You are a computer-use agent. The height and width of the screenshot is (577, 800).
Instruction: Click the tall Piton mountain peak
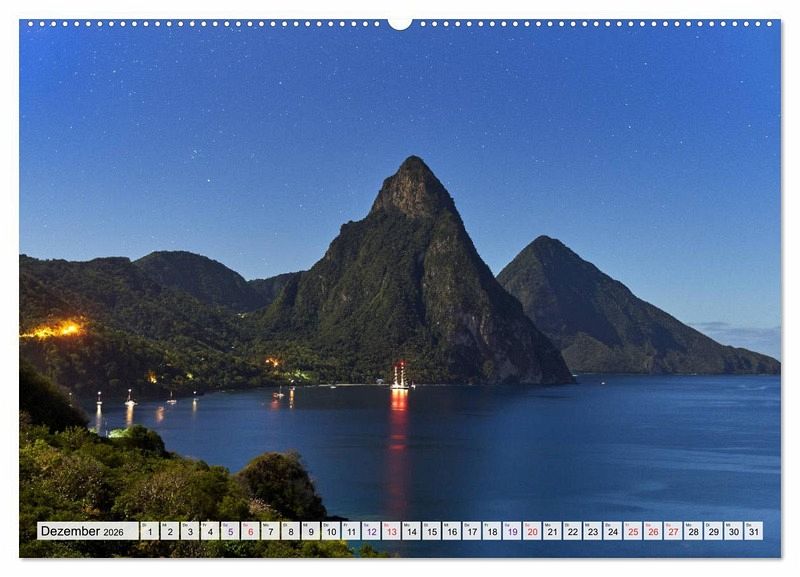tap(413, 270)
